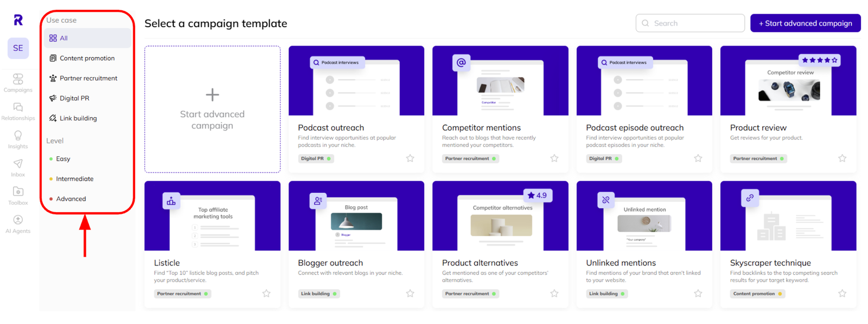Filter by Digital PR use case

[87, 98]
